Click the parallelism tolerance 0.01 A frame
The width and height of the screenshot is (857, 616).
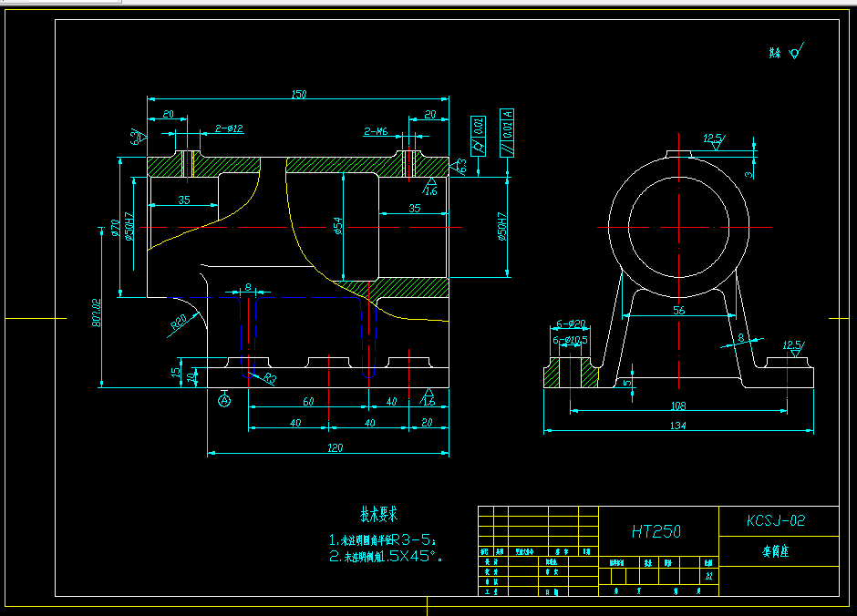[x=507, y=134]
